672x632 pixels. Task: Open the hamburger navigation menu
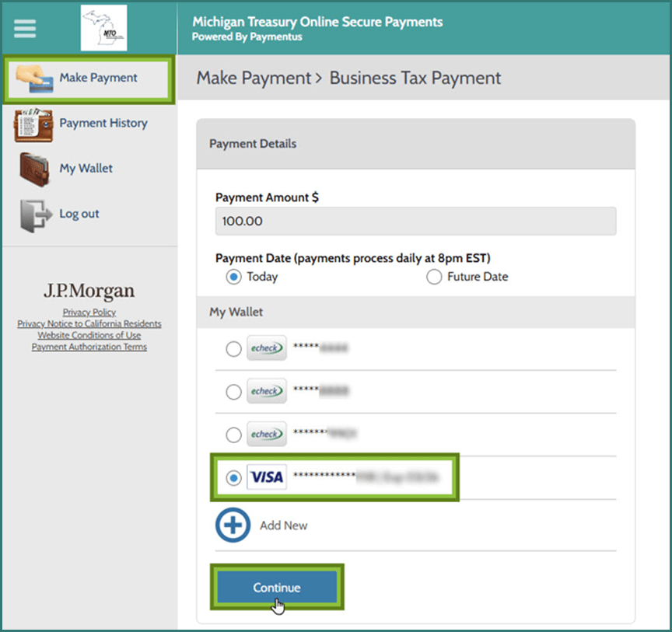point(24,28)
